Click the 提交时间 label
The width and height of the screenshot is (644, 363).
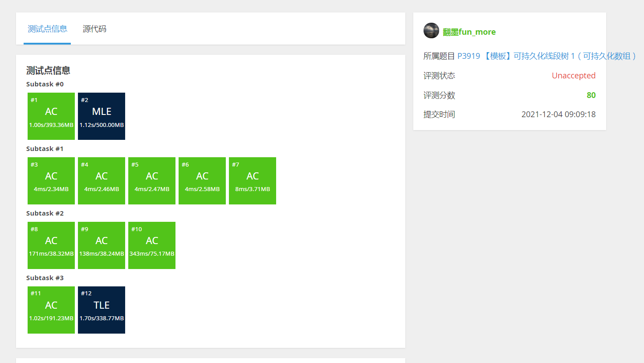tap(439, 114)
